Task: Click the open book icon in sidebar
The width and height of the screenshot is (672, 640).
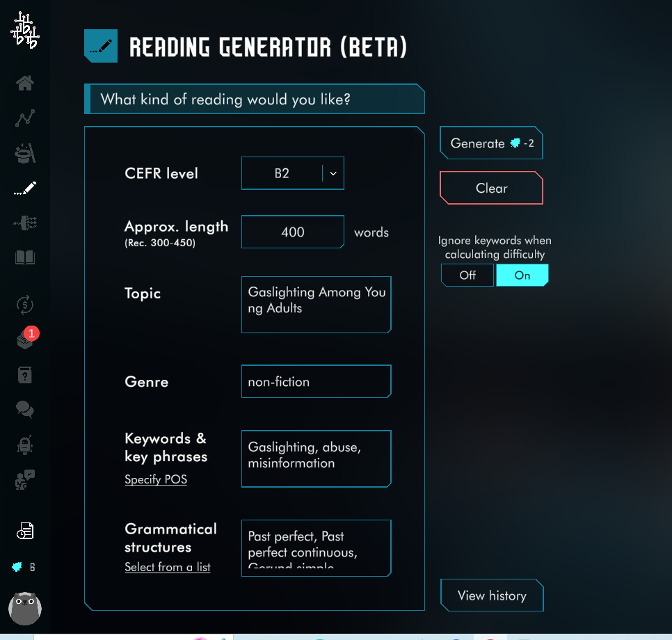Action: click(25, 258)
